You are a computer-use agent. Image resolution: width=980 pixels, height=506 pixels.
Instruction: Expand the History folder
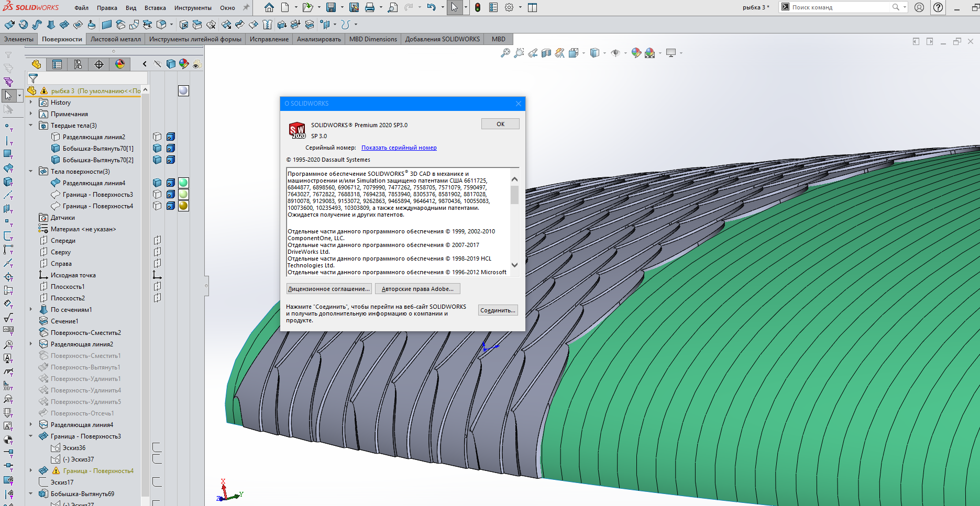31,103
